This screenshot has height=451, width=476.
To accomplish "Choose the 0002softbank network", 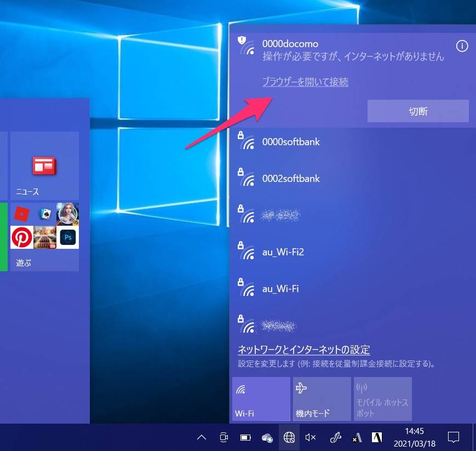I will 352,179.
